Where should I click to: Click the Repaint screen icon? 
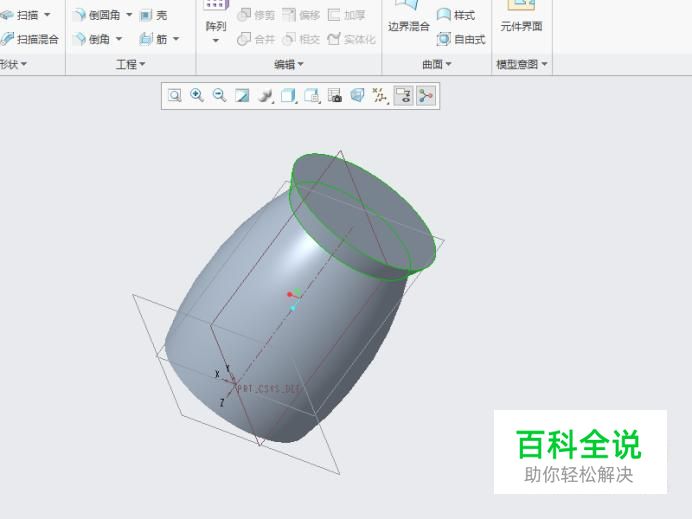point(242,95)
